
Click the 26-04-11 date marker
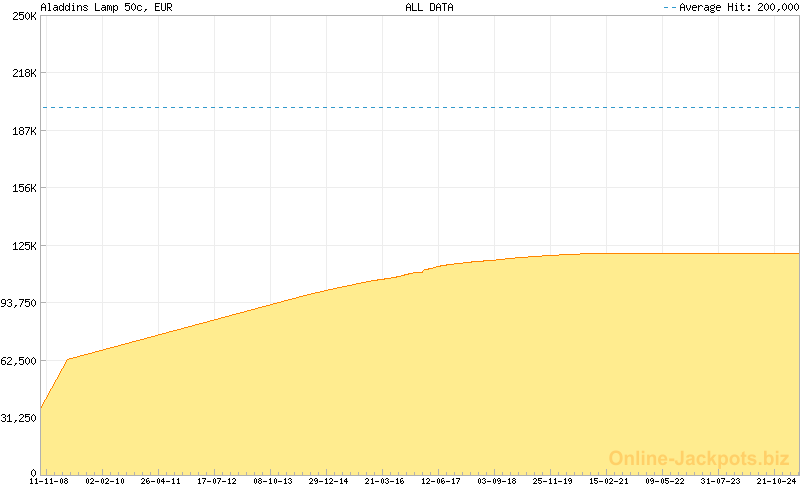(x=161, y=481)
